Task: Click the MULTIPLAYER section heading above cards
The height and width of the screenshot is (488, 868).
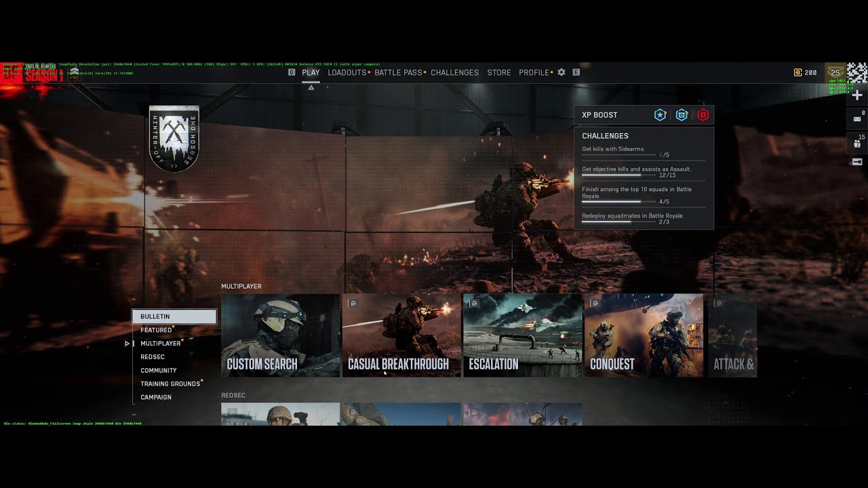Action: point(241,287)
